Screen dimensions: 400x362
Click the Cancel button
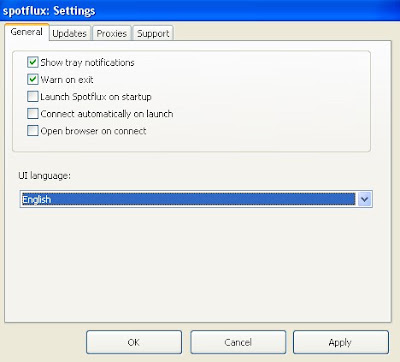238,342
